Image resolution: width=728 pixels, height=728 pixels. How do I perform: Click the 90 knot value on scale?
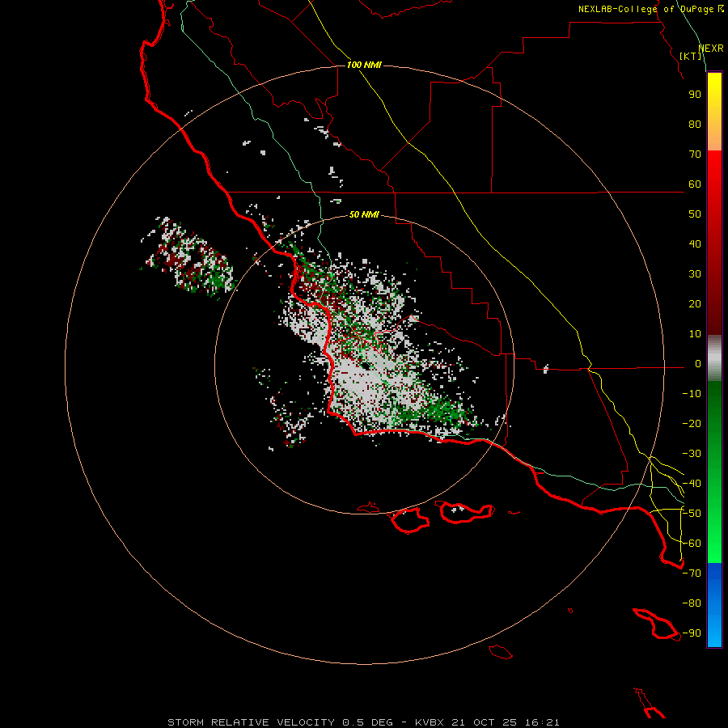tap(695, 95)
